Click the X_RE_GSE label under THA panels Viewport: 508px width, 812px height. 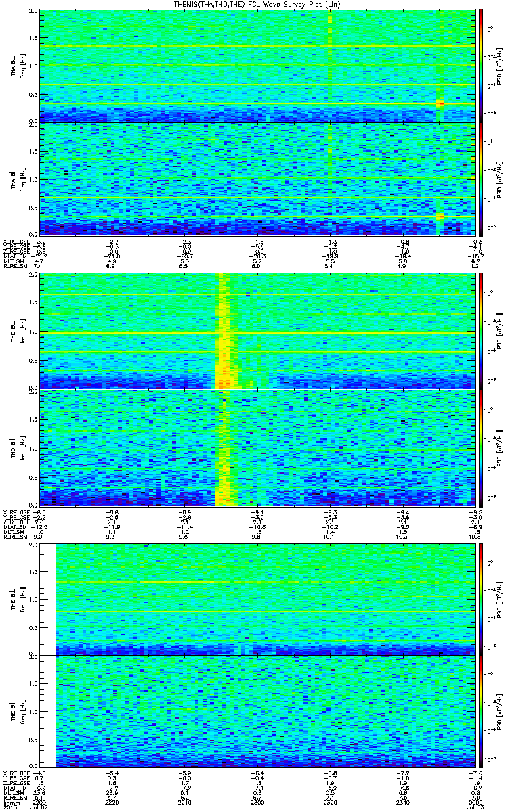(16, 240)
